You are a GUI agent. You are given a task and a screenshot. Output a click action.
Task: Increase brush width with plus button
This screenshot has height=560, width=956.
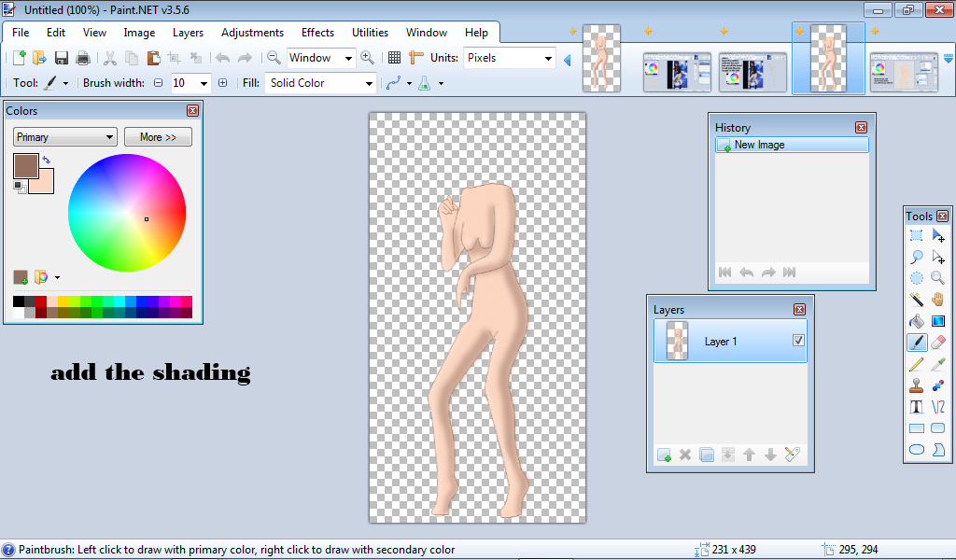tap(222, 83)
